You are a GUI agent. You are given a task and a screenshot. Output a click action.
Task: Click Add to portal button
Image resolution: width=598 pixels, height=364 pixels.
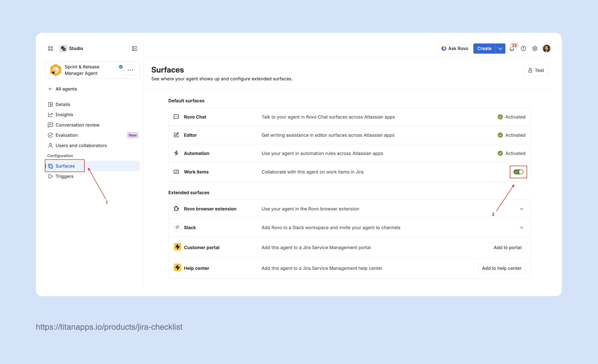point(507,248)
